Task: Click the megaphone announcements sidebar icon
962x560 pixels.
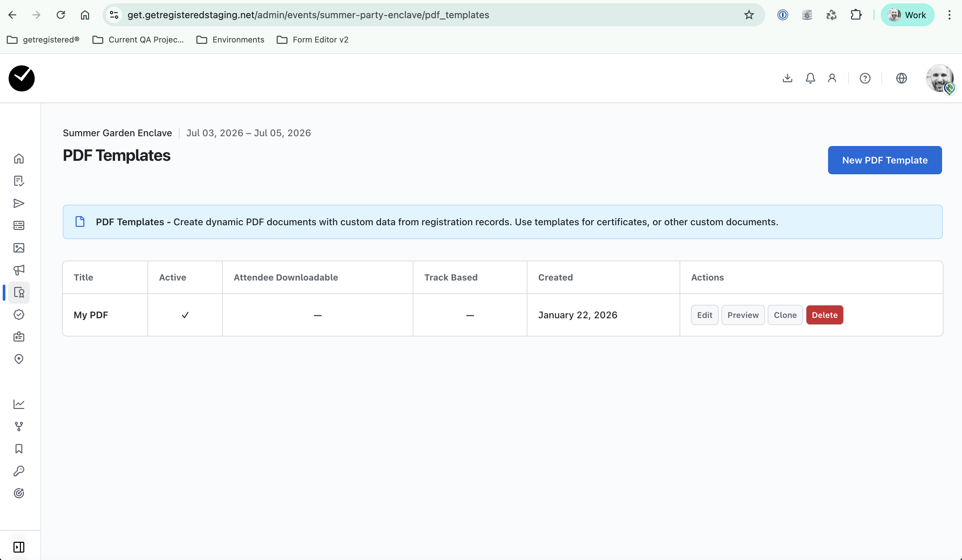Action: point(19,270)
